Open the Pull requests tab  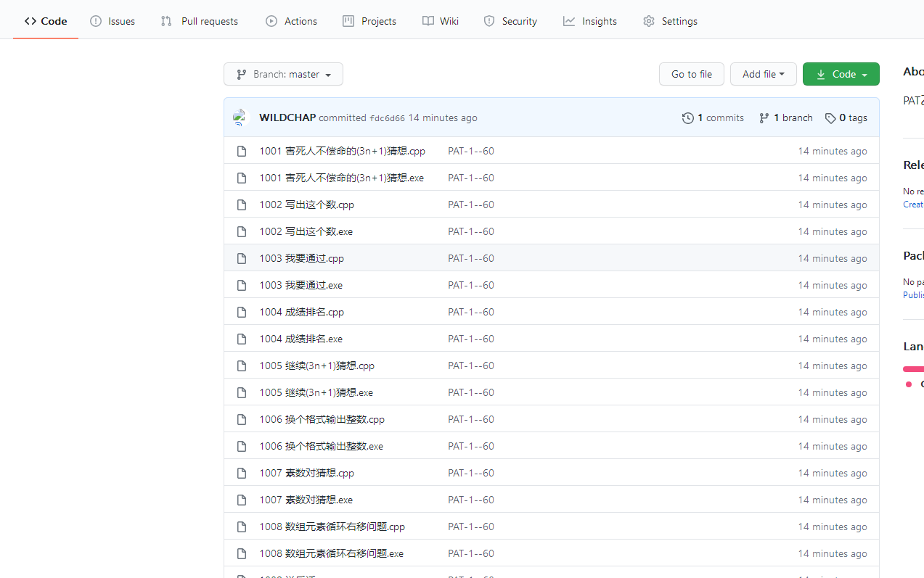200,21
